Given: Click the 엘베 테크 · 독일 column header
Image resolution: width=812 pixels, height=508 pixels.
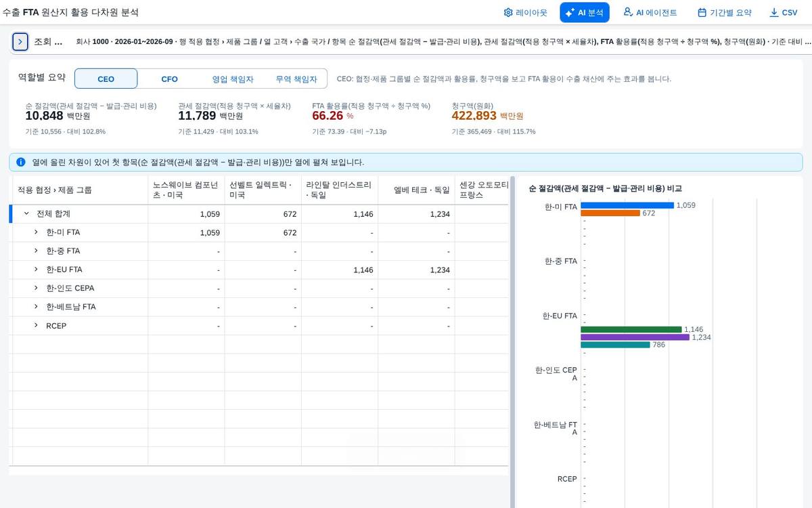Looking at the screenshot, I should coord(416,190).
